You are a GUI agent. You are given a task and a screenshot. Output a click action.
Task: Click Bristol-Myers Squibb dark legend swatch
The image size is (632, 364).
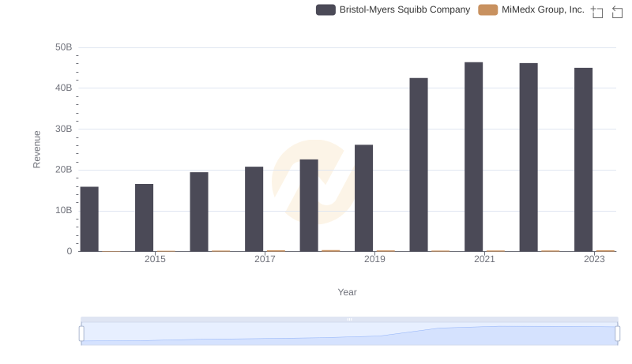(325, 9)
